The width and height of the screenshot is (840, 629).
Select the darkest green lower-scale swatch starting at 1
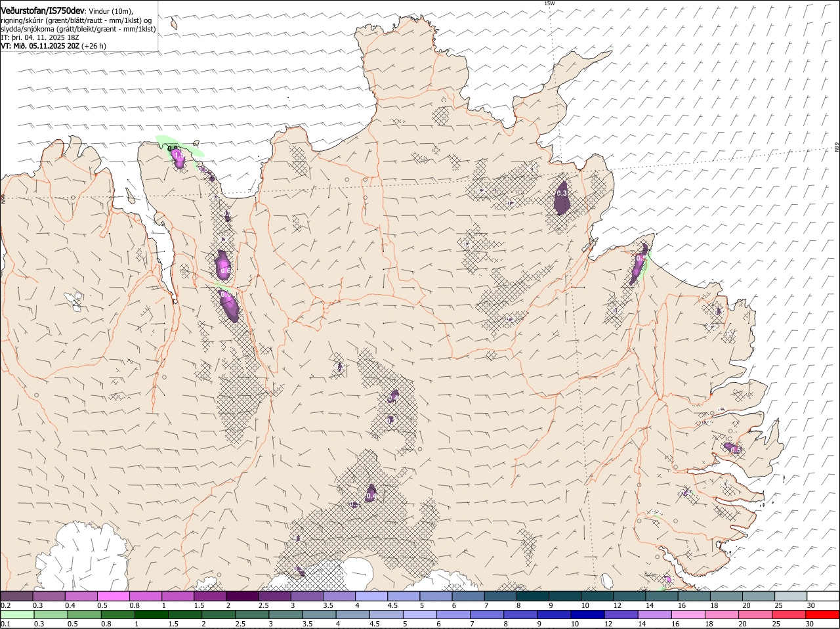point(151,615)
